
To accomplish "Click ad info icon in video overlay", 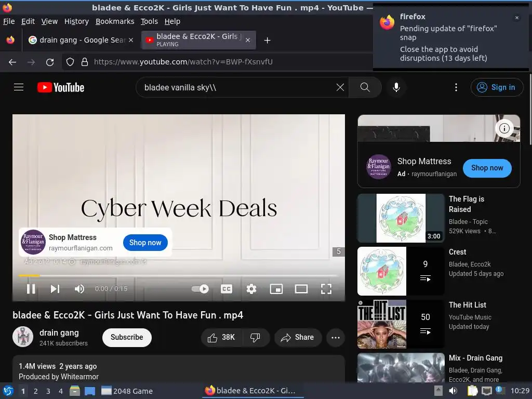I will (72, 262).
